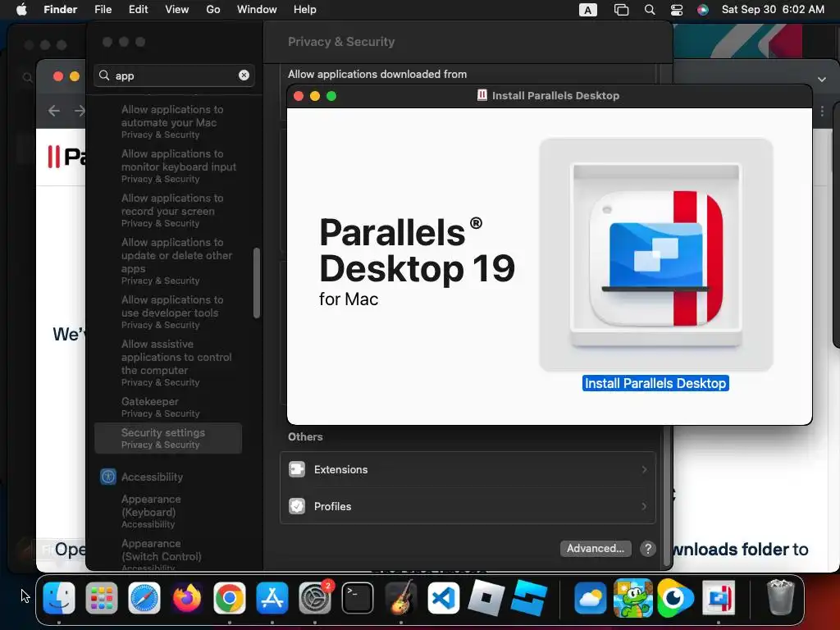Launch the crocodile game in Dock
Viewport: 840px width, 630px height.
[x=632, y=598]
